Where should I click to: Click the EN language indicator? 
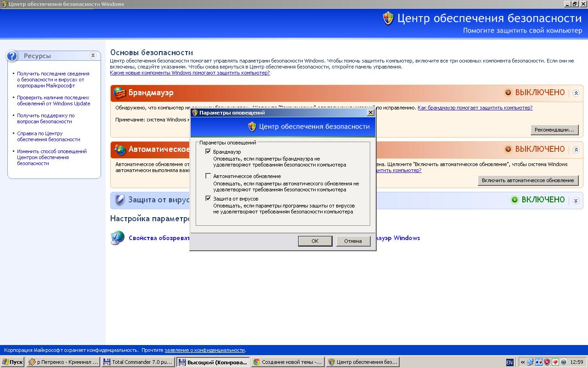[x=509, y=362]
